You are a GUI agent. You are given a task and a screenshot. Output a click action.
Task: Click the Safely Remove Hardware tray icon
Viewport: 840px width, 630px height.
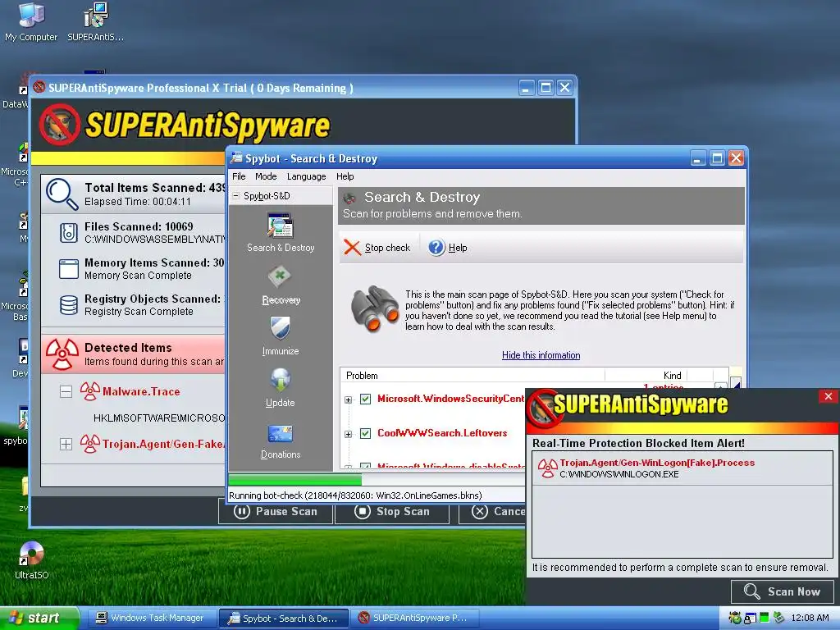(x=779, y=618)
